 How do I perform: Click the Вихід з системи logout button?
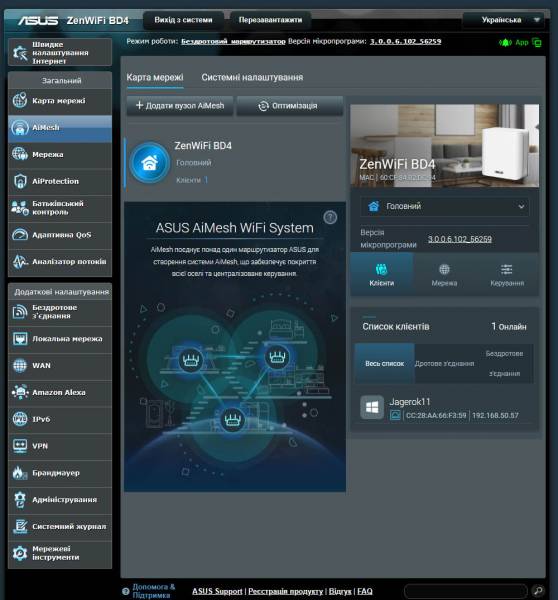pyautogui.click(x=183, y=20)
